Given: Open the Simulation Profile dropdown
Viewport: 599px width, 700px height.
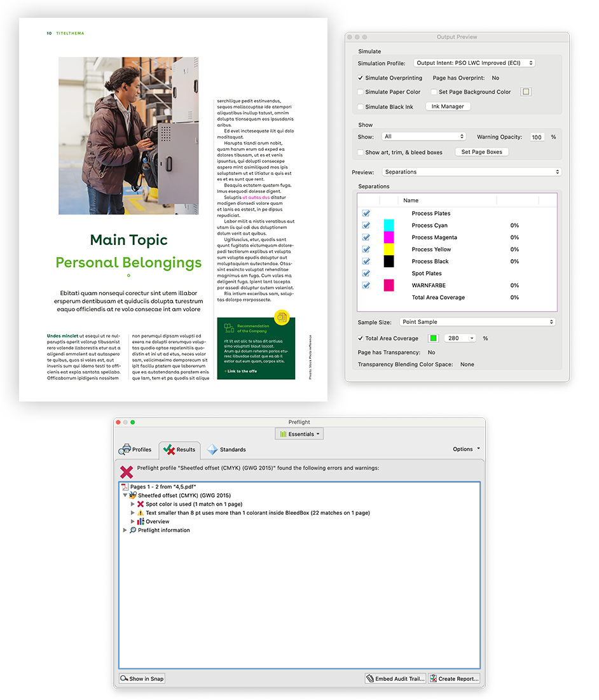Looking at the screenshot, I should 474,63.
